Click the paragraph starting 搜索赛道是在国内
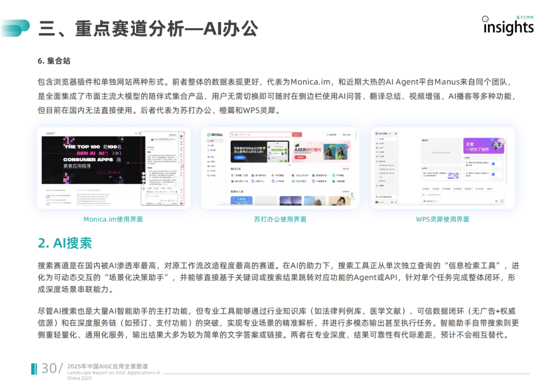 point(278,277)
